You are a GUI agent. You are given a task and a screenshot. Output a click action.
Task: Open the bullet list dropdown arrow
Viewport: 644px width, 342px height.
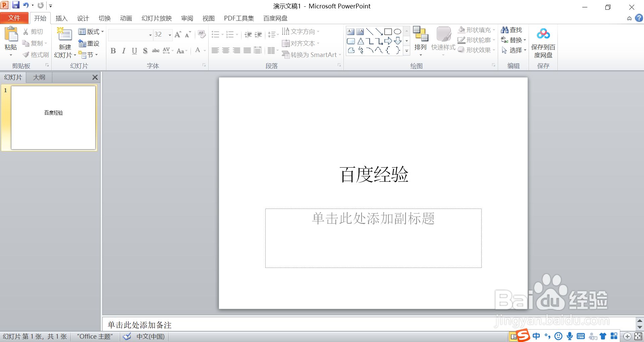point(222,35)
